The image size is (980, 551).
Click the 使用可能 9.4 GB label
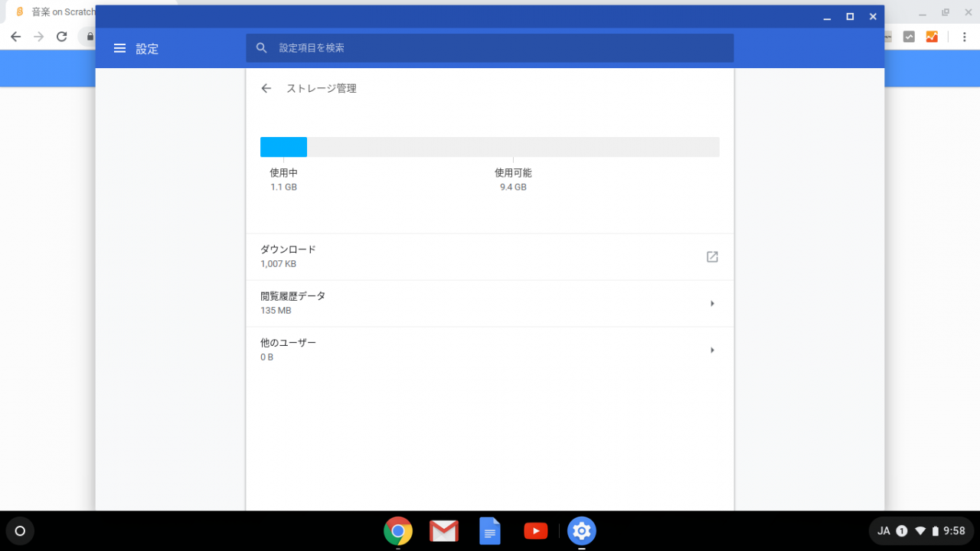point(513,180)
